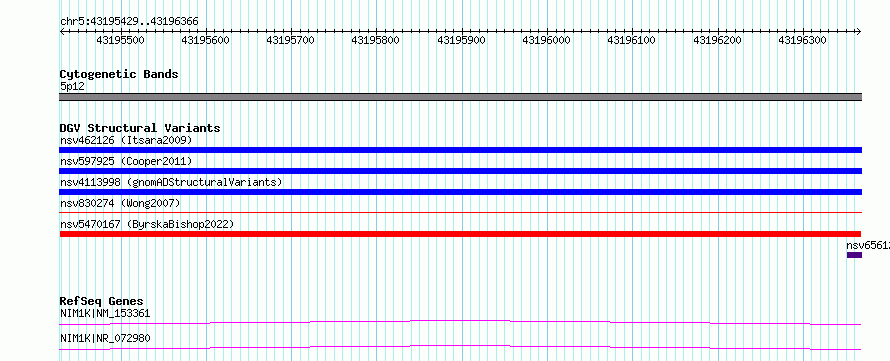890x361 pixels.
Task: Click the ruler's right arrowhead
Action: coord(859,31)
